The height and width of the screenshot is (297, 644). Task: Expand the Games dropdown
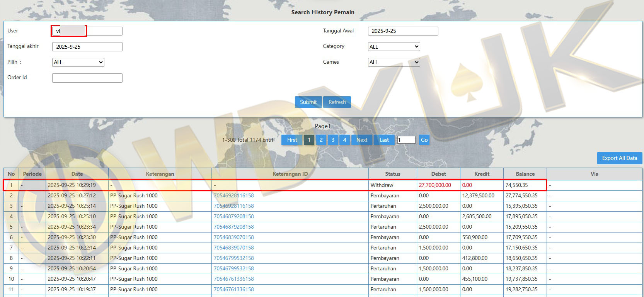394,62
